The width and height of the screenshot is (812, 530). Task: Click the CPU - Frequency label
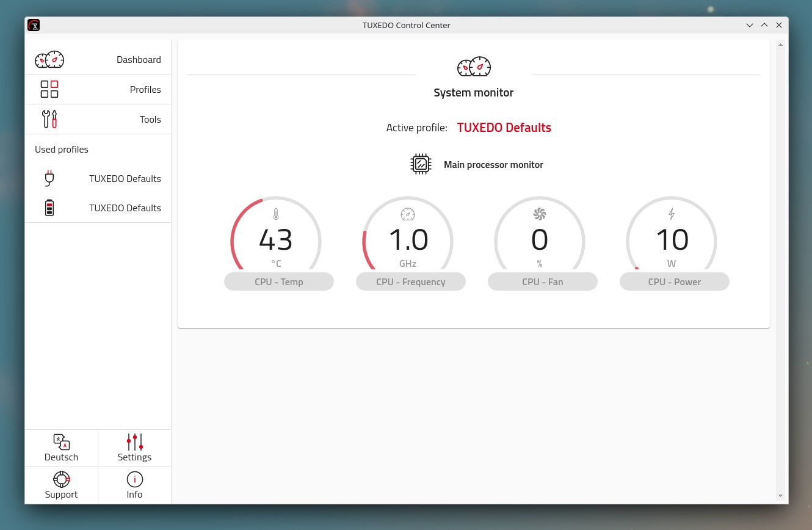pyautogui.click(x=411, y=281)
